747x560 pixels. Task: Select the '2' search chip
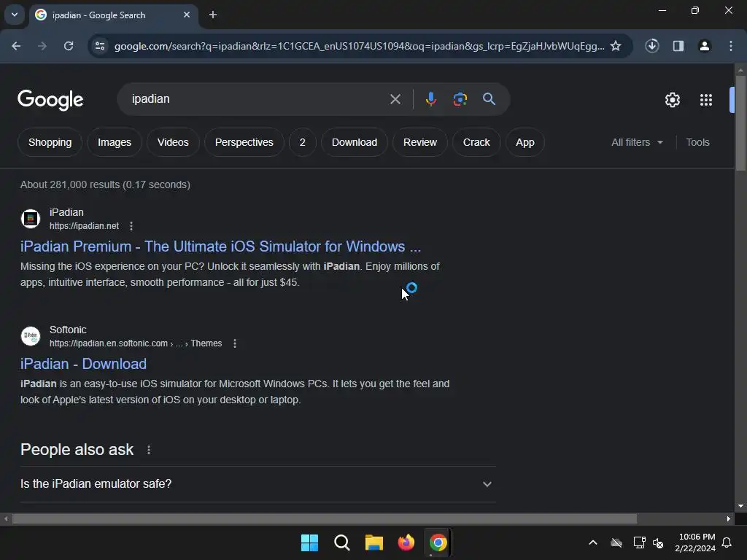[x=303, y=142]
